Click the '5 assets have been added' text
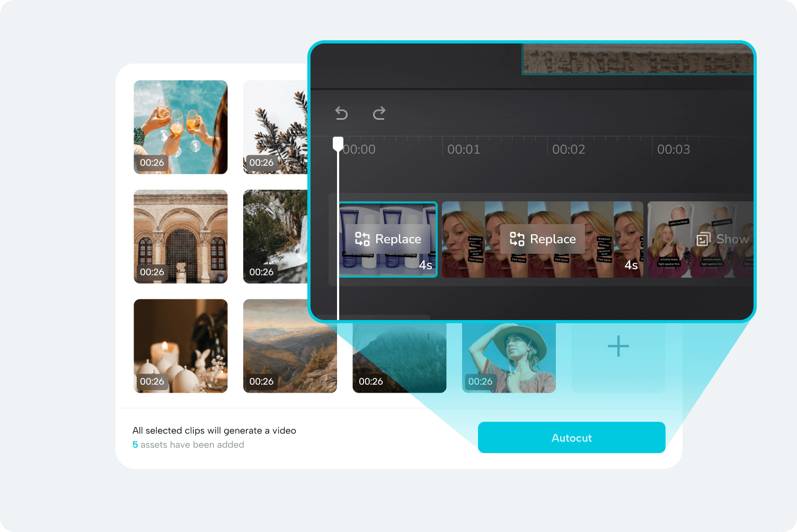This screenshot has width=797, height=532. point(188,445)
